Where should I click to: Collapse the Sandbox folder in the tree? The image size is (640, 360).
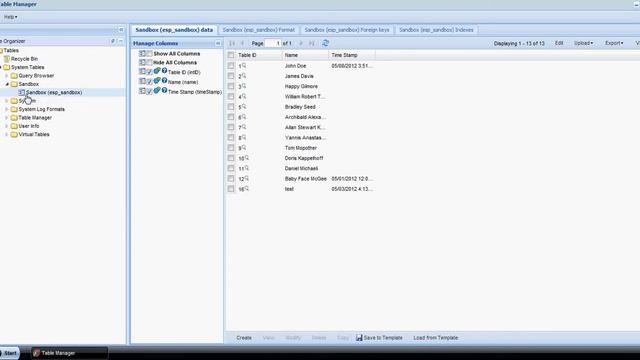coord(7,84)
